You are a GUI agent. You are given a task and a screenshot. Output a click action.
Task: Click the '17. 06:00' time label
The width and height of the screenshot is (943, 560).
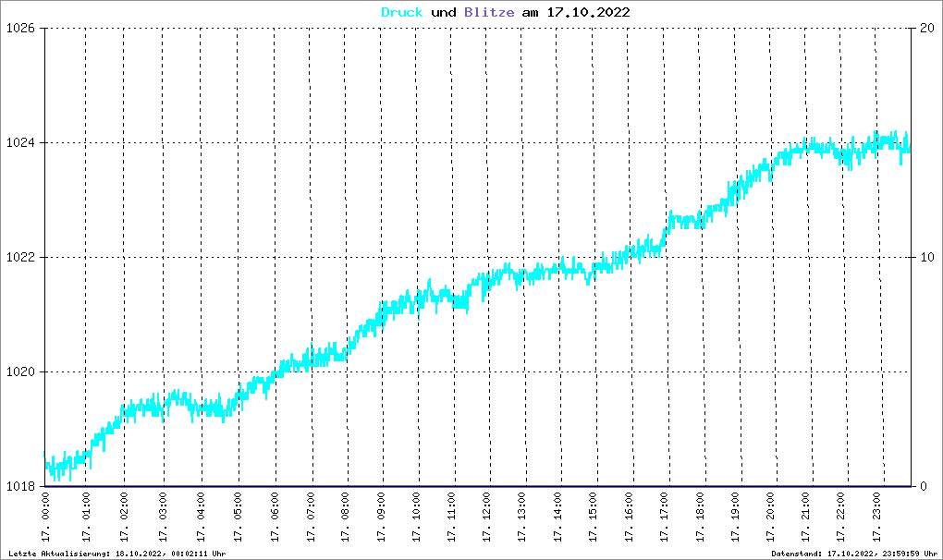pyautogui.click(x=275, y=517)
